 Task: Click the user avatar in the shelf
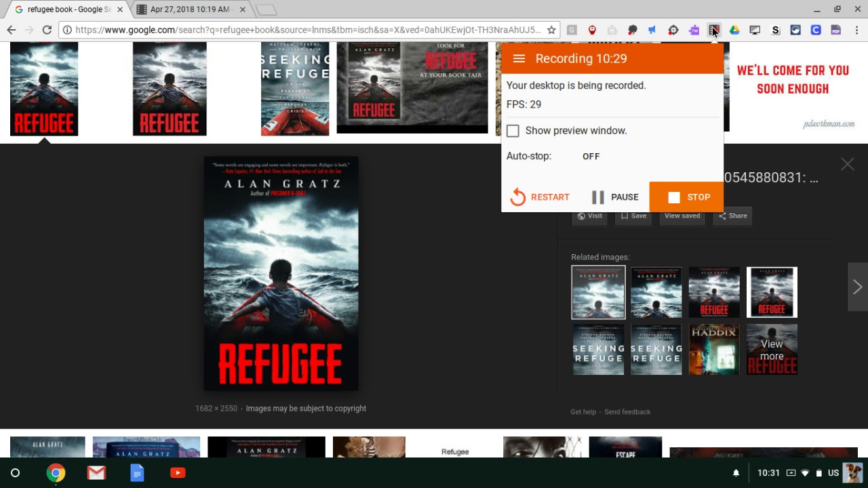click(853, 473)
